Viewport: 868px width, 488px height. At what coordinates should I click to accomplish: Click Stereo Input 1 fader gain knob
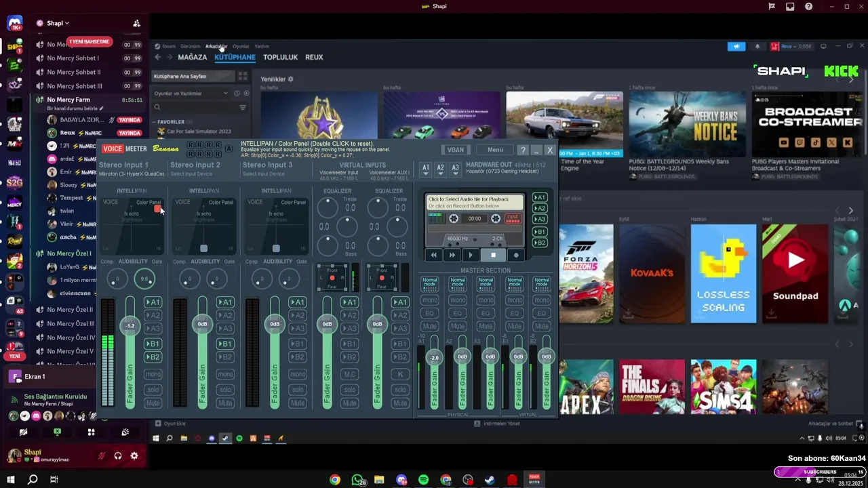(130, 326)
